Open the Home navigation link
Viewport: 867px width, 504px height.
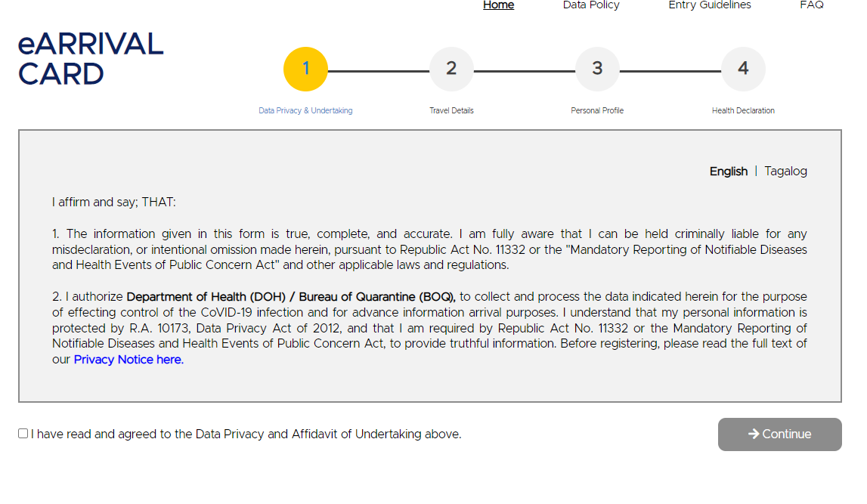pyautogui.click(x=498, y=5)
